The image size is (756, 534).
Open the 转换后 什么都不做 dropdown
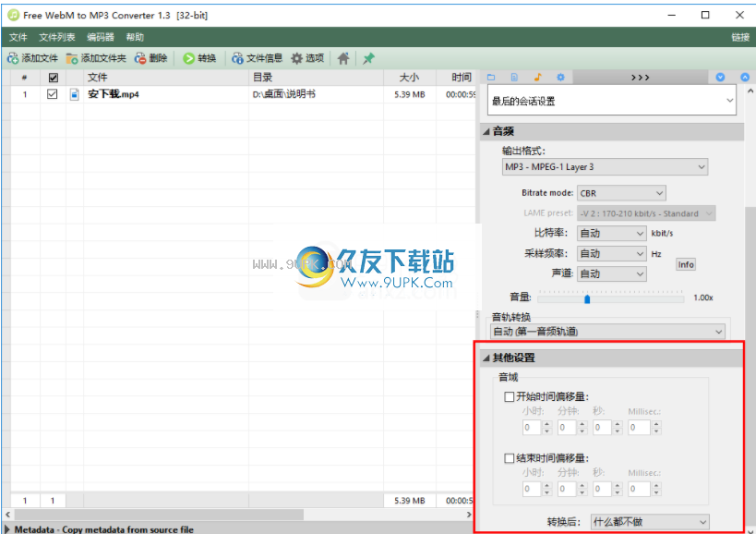coord(650,521)
